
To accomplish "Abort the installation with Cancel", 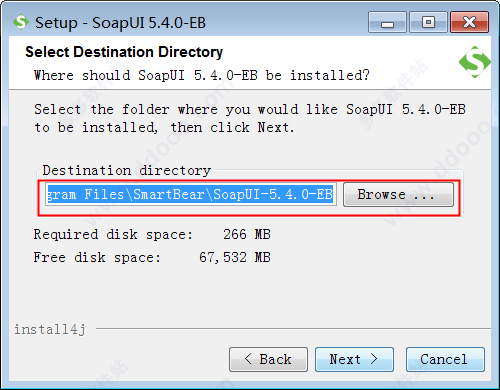I will [445, 359].
